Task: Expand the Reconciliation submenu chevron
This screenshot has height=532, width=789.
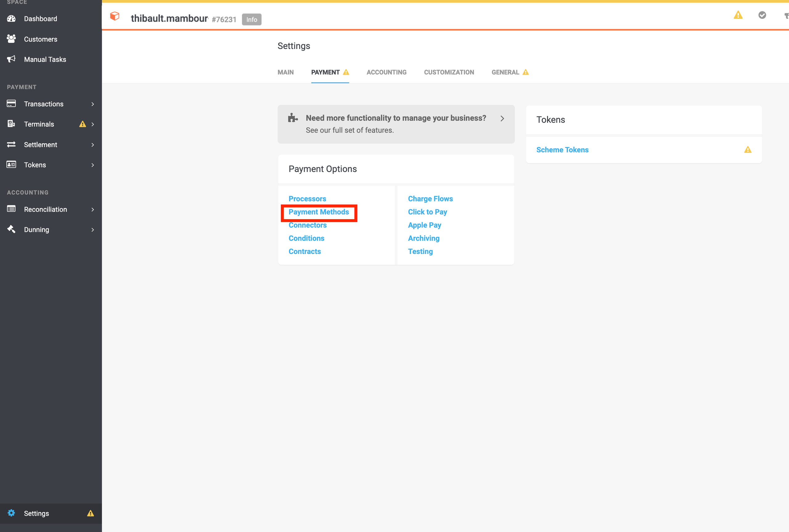Action: click(92, 210)
